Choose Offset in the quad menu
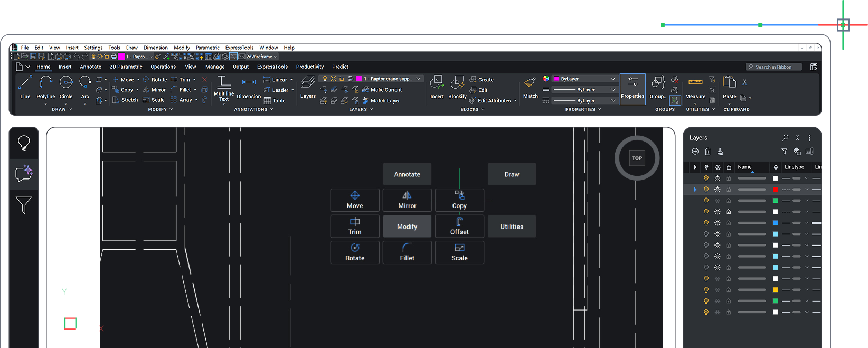Viewport: 868px width, 348px height. (x=459, y=227)
